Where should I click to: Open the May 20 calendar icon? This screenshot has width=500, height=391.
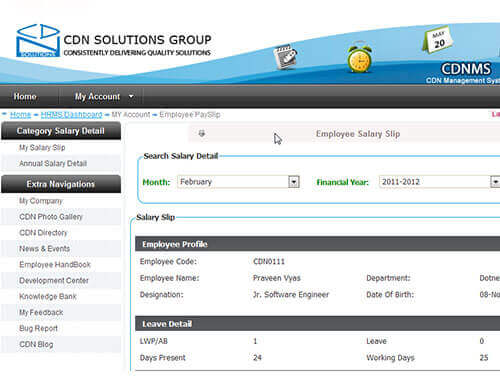(438, 40)
